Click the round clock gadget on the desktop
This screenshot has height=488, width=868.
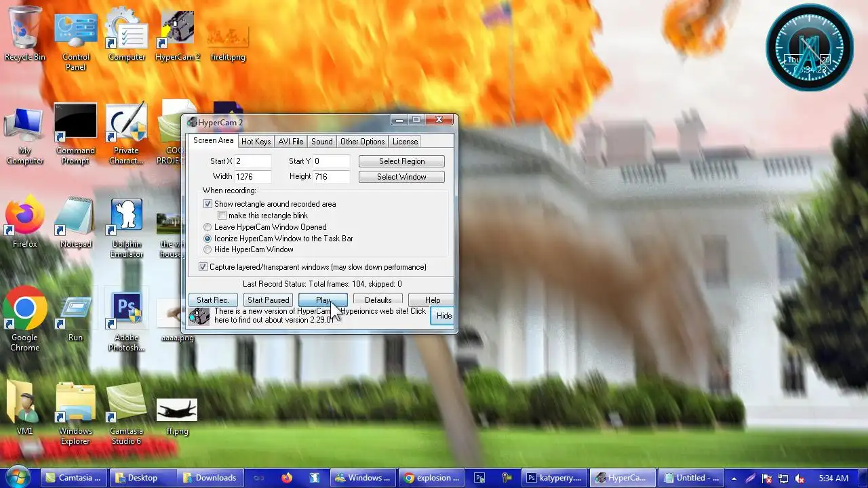pyautogui.click(x=810, y=47)
